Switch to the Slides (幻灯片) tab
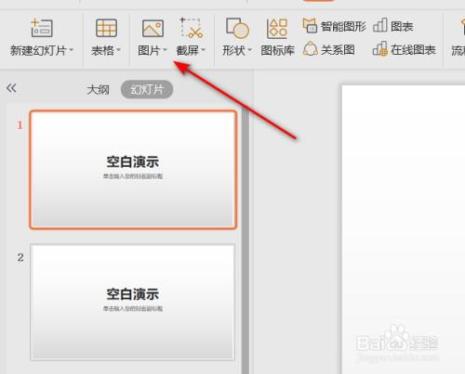 coord(147,90)
